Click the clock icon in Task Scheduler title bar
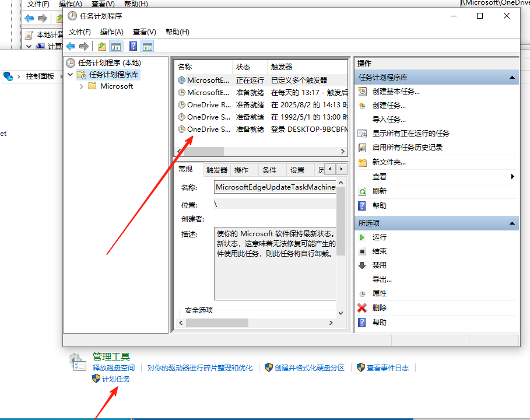The height and width of the screenshot is (420, 530). tap(72, 16)
